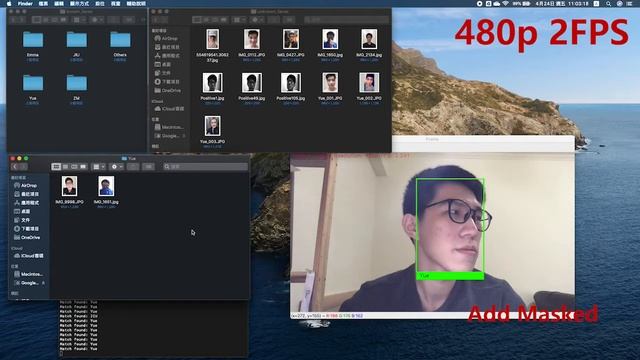Select Positive1.jpg in the top-right Finder window
The width and height of the screenshot is (640, 360).
click(213, 83)
